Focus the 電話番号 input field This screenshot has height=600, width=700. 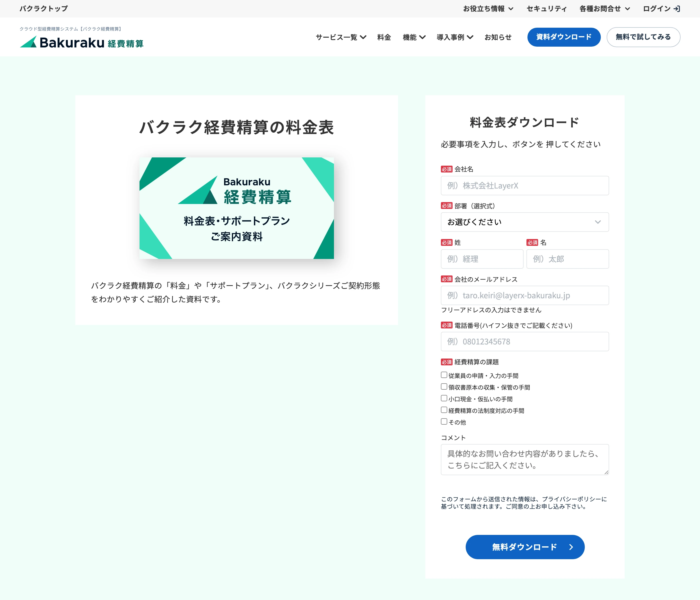coord(525,341)
